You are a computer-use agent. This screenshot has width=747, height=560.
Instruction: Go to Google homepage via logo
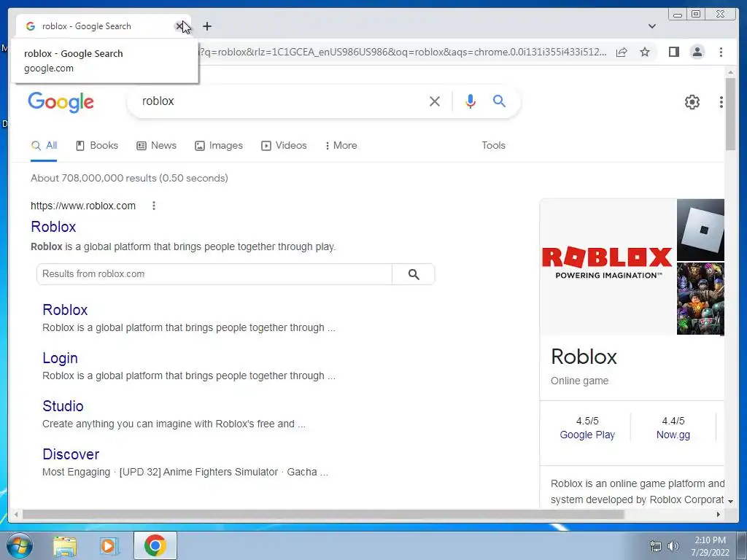tap(61, 102)
